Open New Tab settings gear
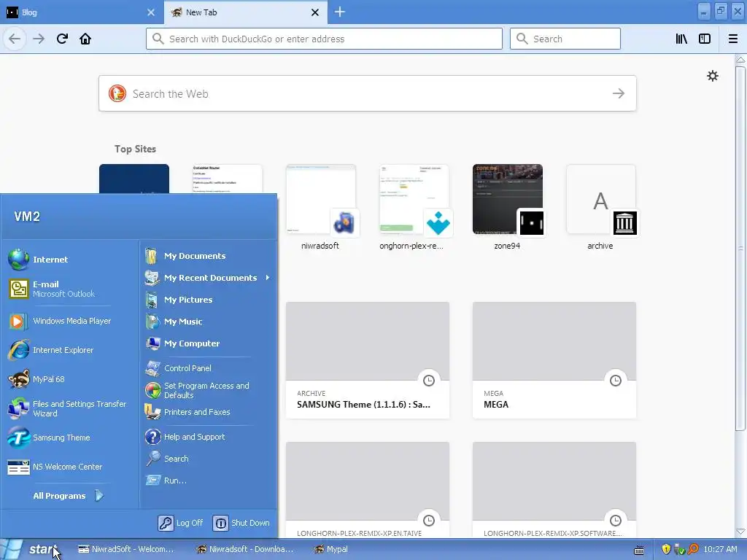The image size is (747, 560). (712, 76)
